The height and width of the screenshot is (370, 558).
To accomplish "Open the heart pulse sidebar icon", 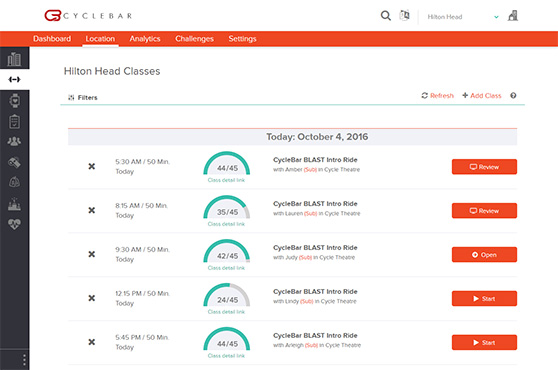I will pos(14,224).
